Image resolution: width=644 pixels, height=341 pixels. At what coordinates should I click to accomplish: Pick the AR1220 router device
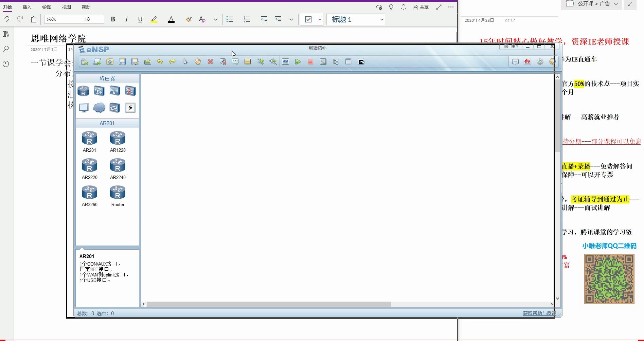click(118, 141)
